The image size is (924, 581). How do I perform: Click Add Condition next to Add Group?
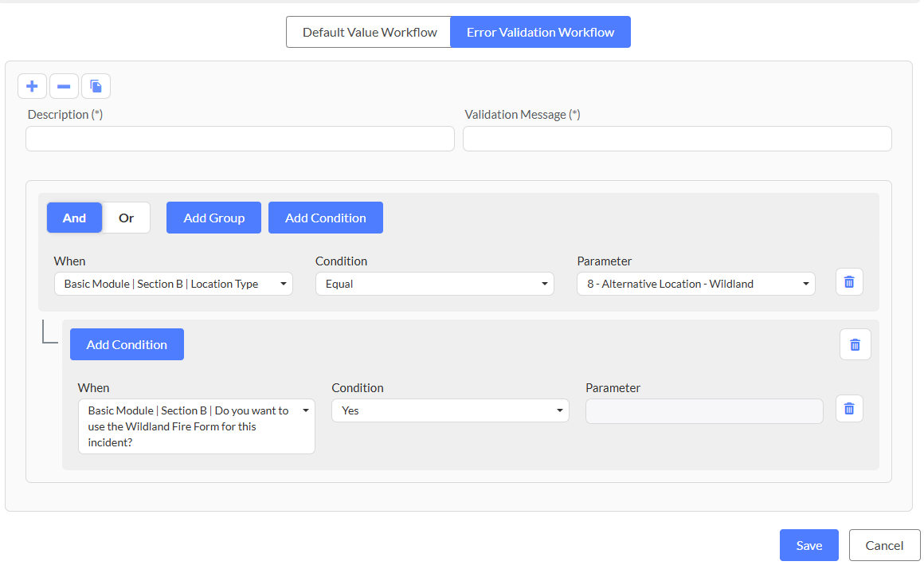[325, 218]
